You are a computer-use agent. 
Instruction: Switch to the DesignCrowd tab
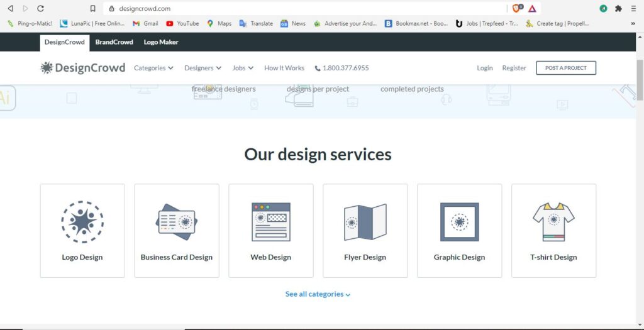pyautogui.click(x=65, y=42)
